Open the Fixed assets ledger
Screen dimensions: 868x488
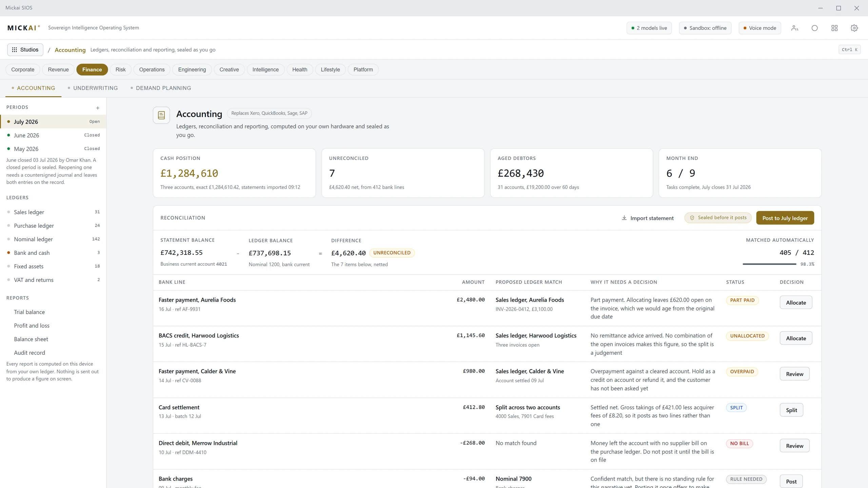pos(53,266)
